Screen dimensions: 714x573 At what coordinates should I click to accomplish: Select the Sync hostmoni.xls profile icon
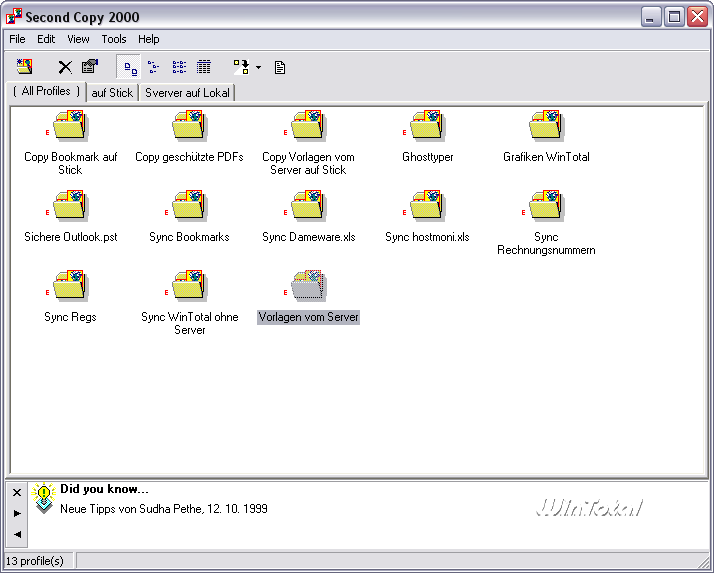click(x=427, y=205)
